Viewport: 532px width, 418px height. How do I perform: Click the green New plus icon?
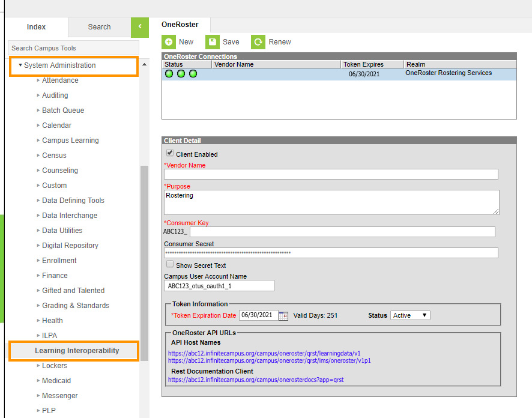click(169, 42)
